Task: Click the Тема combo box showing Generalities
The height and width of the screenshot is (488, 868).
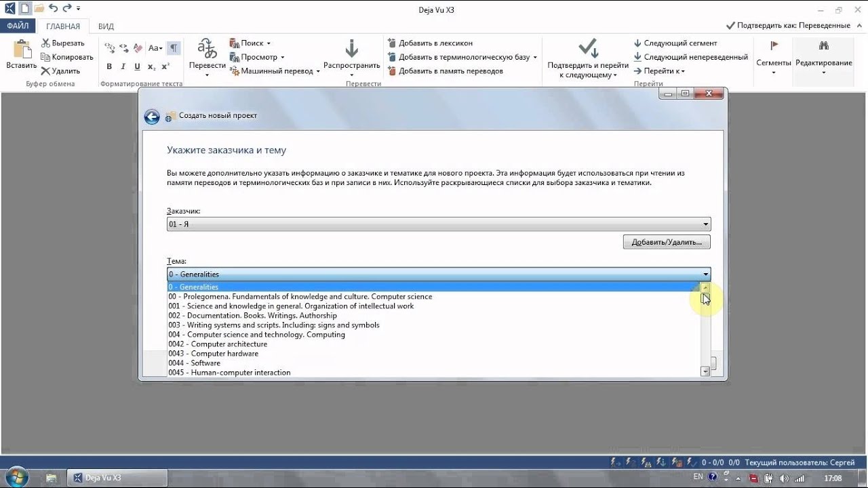Action: [439, 274]
